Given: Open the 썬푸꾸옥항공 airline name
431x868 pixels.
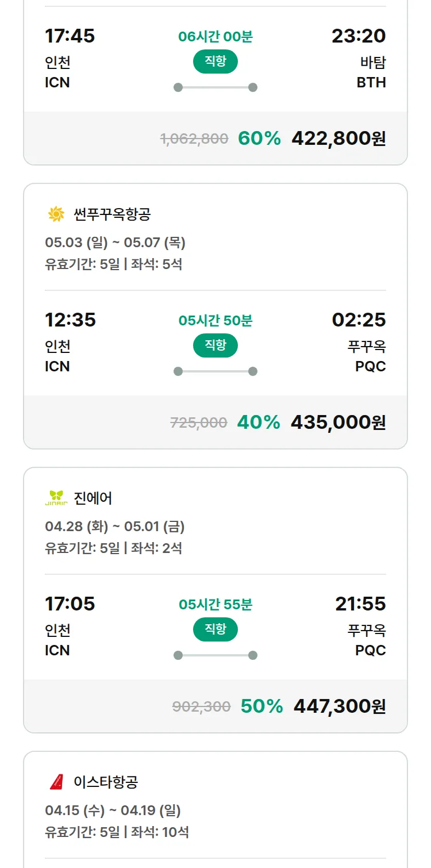Looking at the screenshot, I should click(x=112, y=214).
